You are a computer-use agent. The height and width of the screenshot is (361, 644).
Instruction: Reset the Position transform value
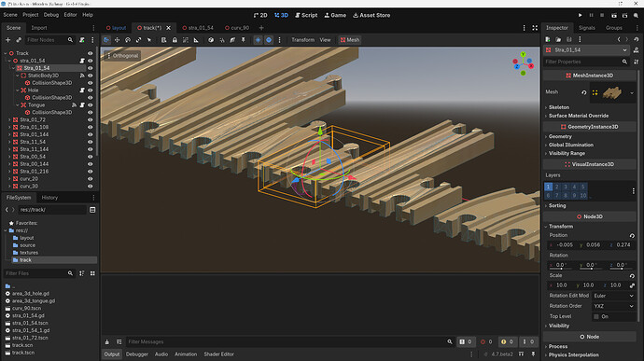[x=632, y=235]
